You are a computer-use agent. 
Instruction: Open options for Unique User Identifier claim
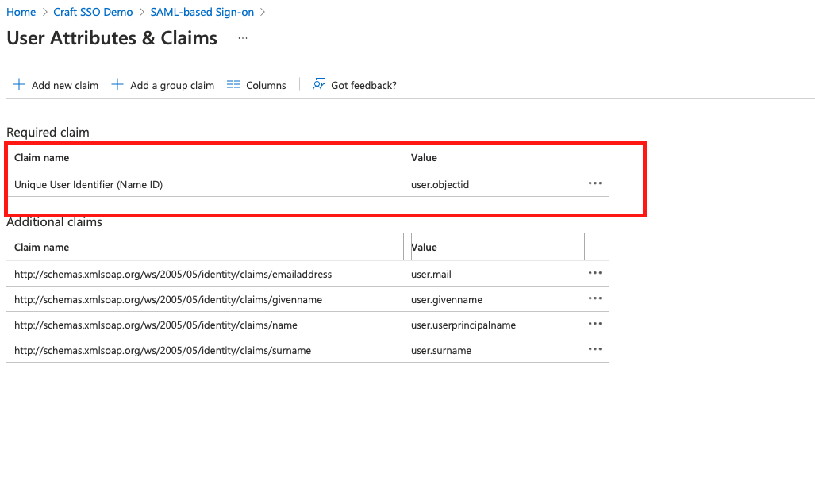click(x=594, y=183)
